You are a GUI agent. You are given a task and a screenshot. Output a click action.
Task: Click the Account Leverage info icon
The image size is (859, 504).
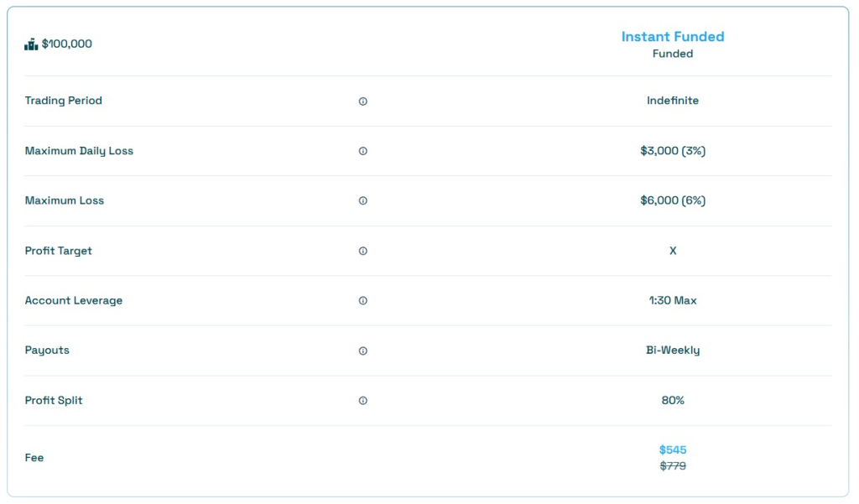point(362,300)
